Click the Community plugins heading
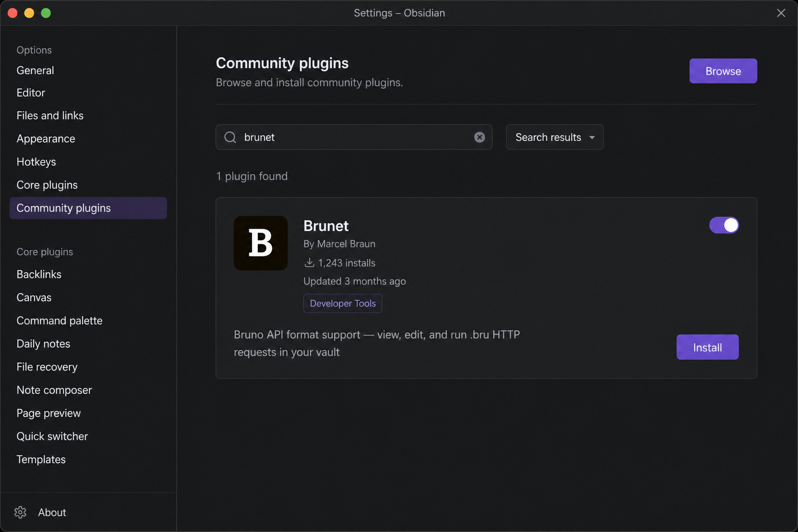This screenshot has width=798, height=532. pyautogui.click(x=282, y=63)
